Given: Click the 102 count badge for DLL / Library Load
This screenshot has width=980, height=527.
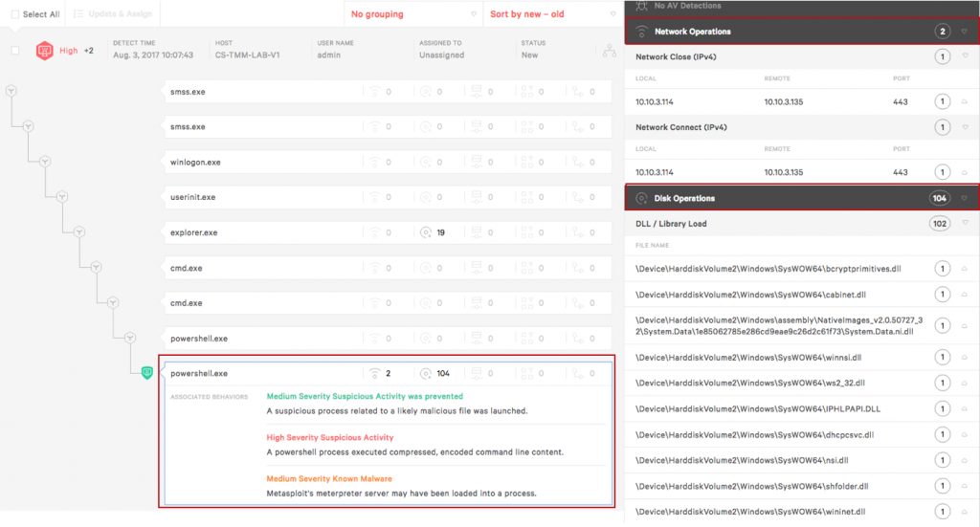Looking at the screenshot, I should 940,224.
